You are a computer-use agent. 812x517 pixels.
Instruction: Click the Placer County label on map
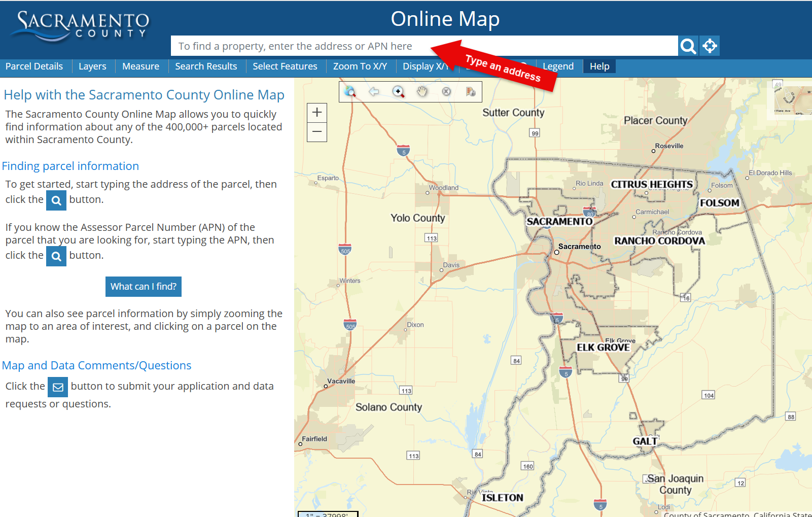coord(655,120)
